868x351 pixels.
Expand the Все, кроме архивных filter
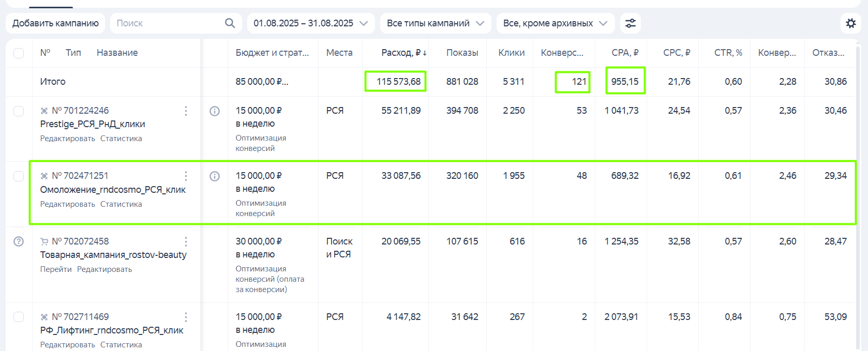[555, 23]
